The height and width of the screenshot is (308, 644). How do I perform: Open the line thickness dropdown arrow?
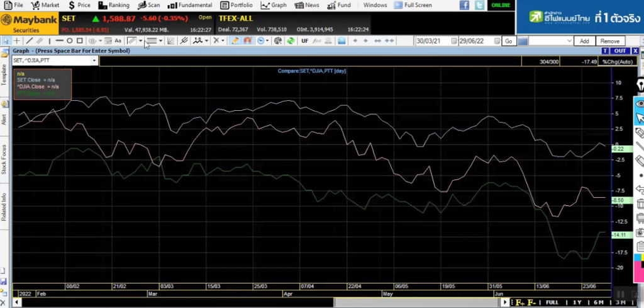(x=160, y=41)
